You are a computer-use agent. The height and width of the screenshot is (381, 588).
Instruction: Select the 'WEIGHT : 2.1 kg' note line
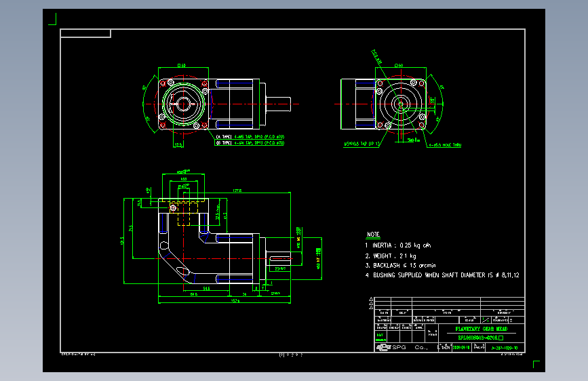pyautogui.click(x=391, y=256)
